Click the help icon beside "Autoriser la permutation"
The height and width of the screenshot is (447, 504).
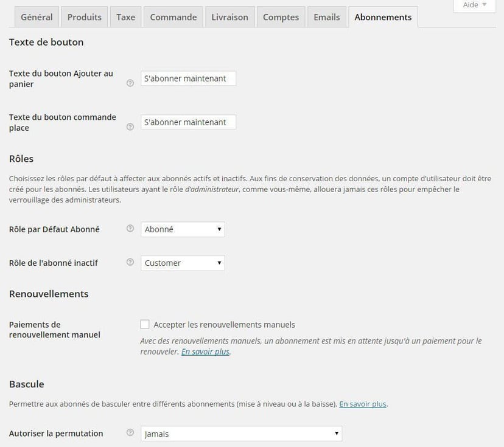click(x=130, y=433)
